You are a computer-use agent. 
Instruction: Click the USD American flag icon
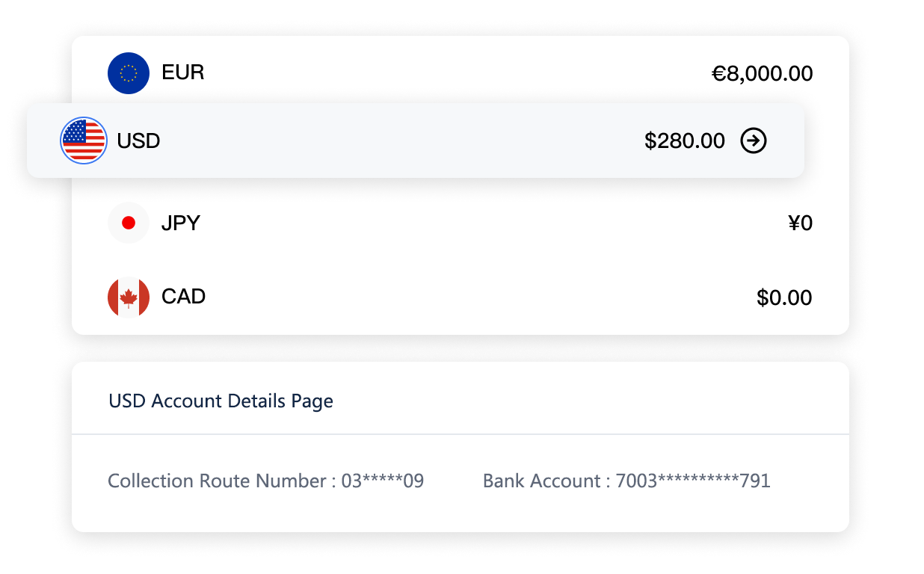click(x=84, y=141)
